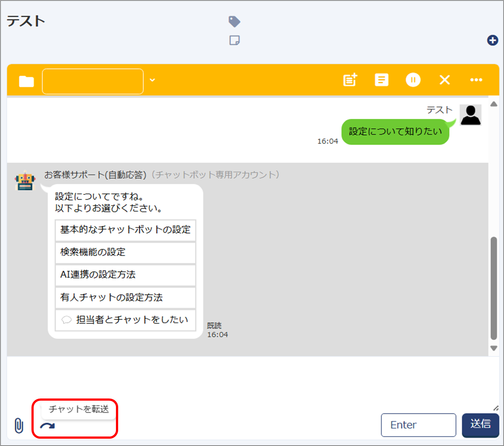Select 有人チャットの設定方法 option

(x=125, y=298)
